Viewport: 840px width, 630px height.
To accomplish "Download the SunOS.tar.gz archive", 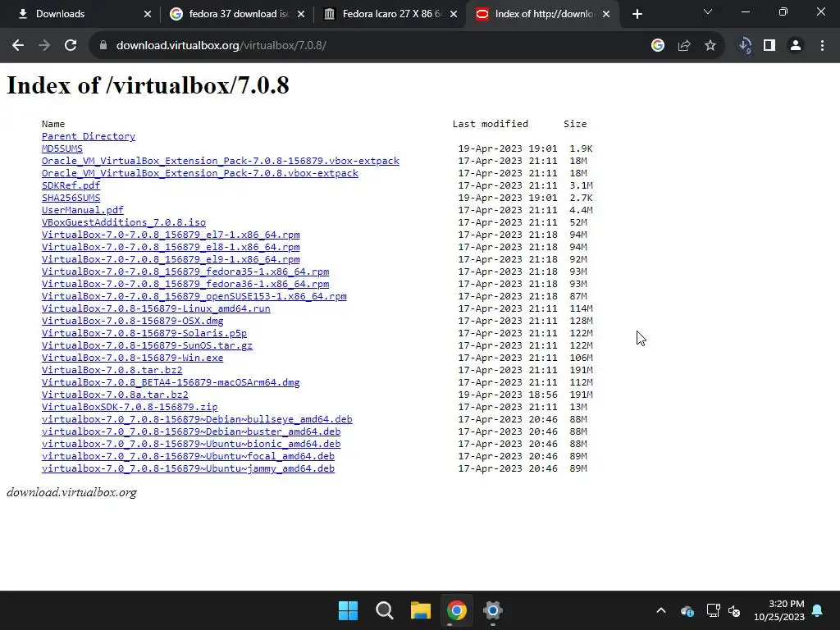I will coord(148,345).
